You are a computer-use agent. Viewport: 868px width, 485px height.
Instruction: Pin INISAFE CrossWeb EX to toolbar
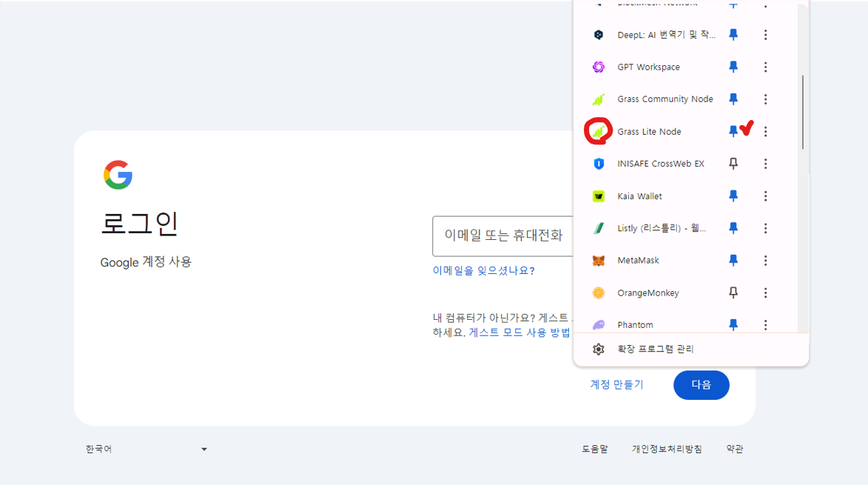[733, 164]
